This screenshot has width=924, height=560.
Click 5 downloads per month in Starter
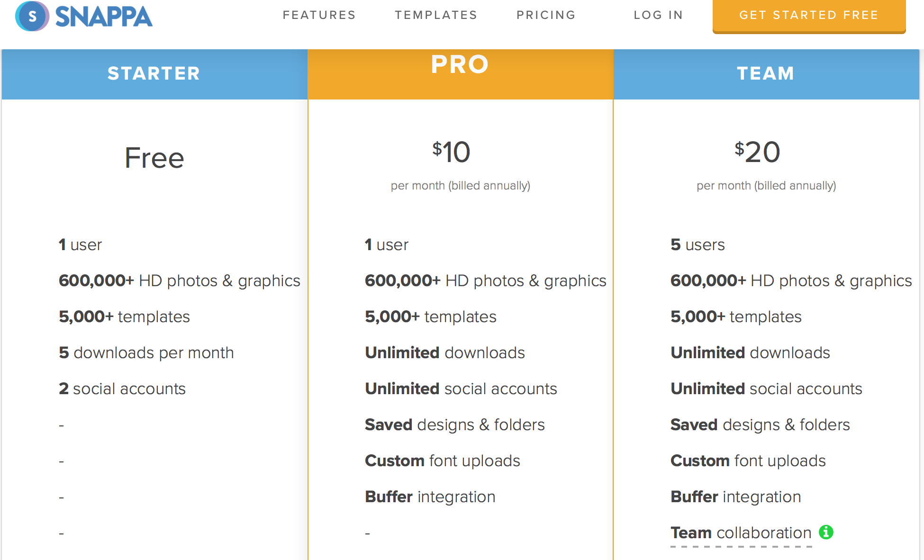(x=146, y=352)
